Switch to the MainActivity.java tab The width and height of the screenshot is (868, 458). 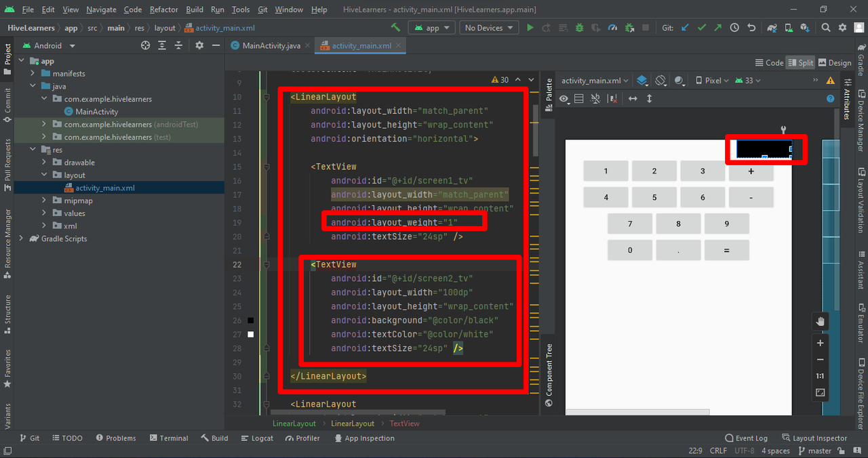coord(271,45)
